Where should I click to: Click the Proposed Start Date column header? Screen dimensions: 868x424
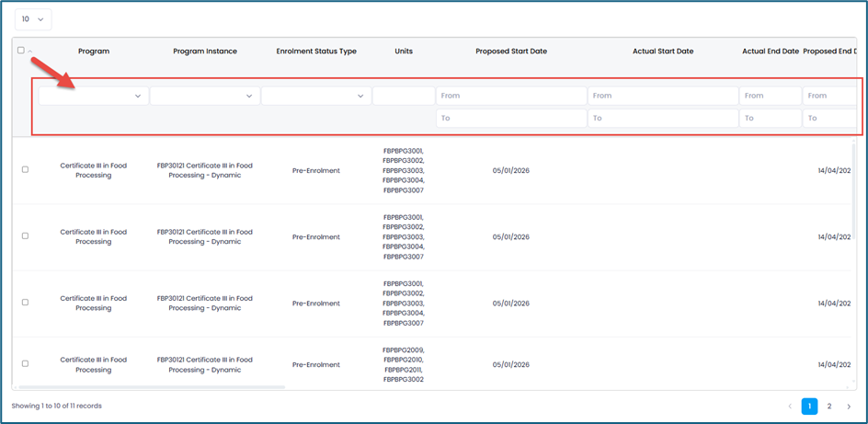(510, 52)
